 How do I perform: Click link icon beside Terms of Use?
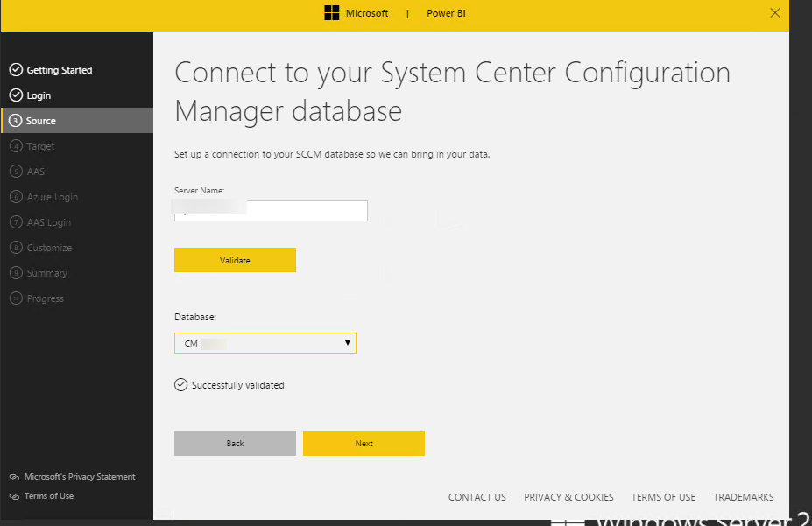pos(15,496)
